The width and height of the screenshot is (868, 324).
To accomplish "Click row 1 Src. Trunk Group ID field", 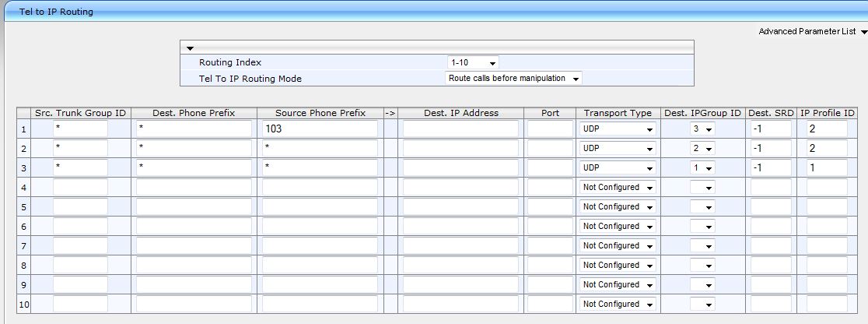I will coord(80,129).
